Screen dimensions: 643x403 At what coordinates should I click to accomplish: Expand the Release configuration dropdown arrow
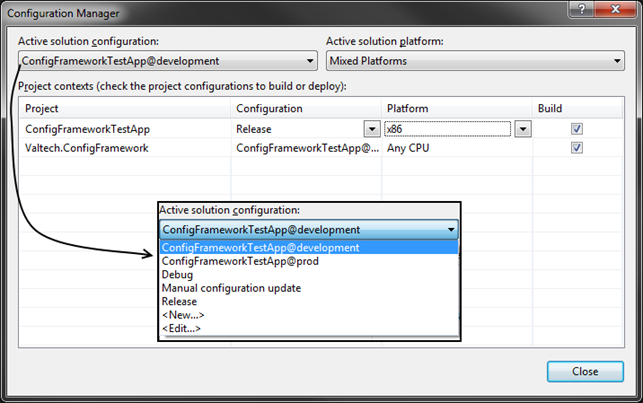372,129
